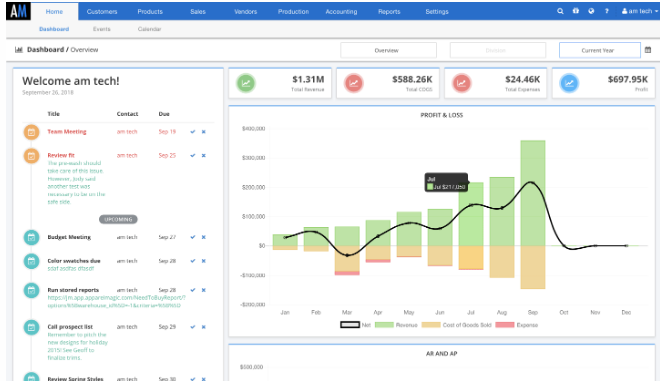Toggle Expense series in chart legend
This screenshot has width=660, height=381.
(517, 325)
